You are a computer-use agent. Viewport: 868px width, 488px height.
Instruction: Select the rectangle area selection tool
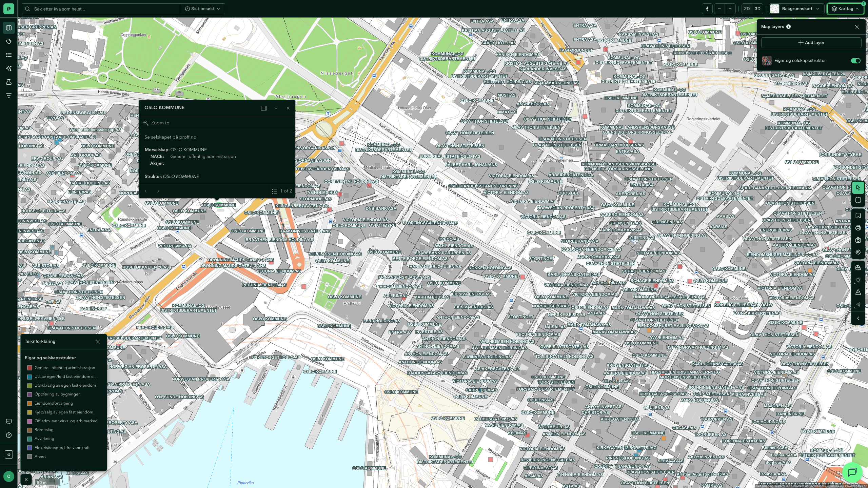tap(858, 200)
